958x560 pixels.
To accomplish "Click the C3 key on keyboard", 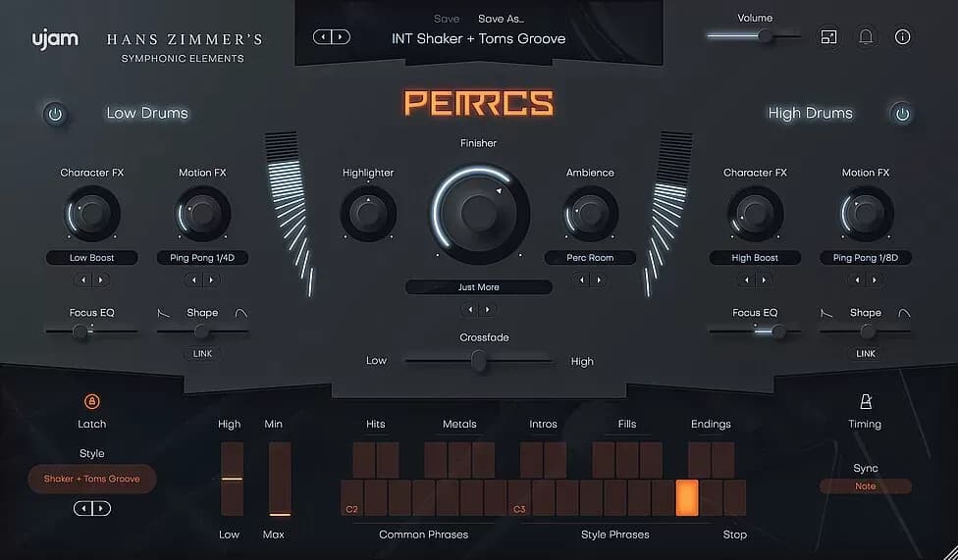I will (519, 498).
